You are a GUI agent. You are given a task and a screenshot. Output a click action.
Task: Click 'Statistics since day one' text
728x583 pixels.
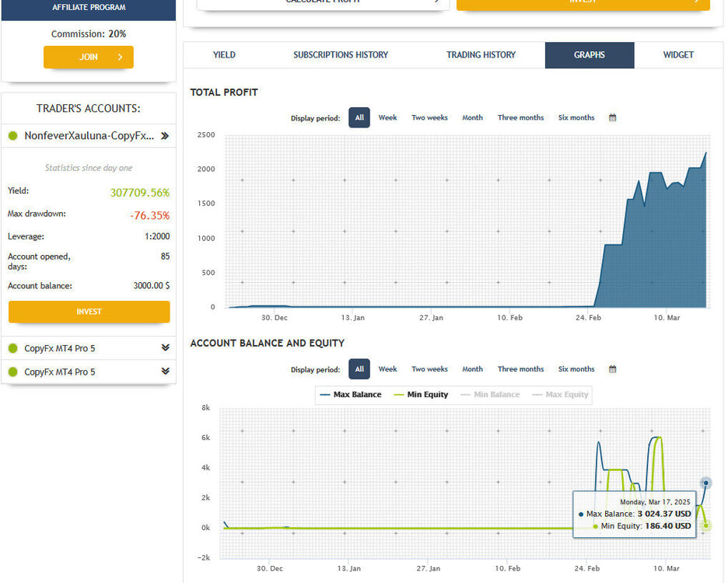(x=89, y=168)
